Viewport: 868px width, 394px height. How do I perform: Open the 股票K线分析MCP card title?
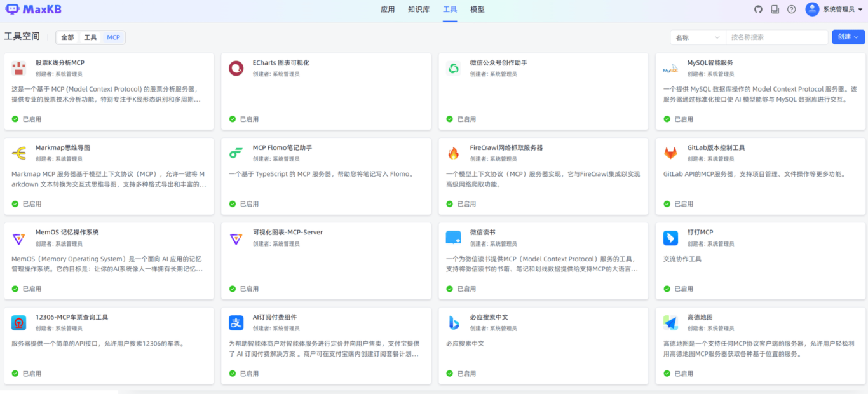coord(60,63)
